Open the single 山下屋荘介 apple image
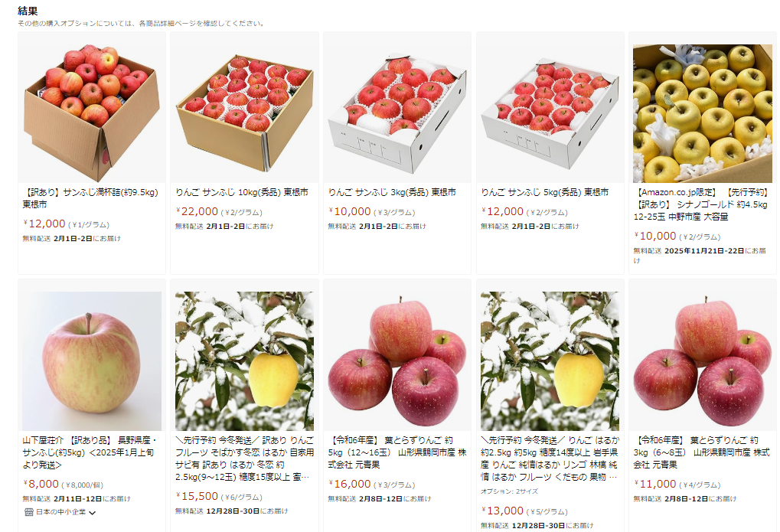 92,361
